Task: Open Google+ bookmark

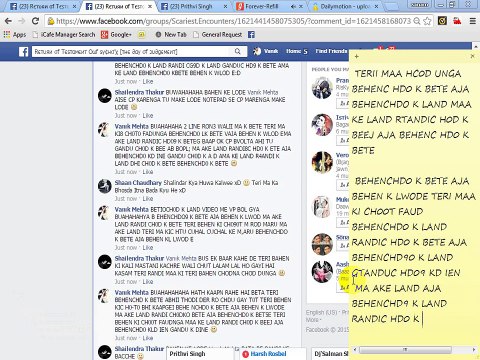Action: point(116,34)
